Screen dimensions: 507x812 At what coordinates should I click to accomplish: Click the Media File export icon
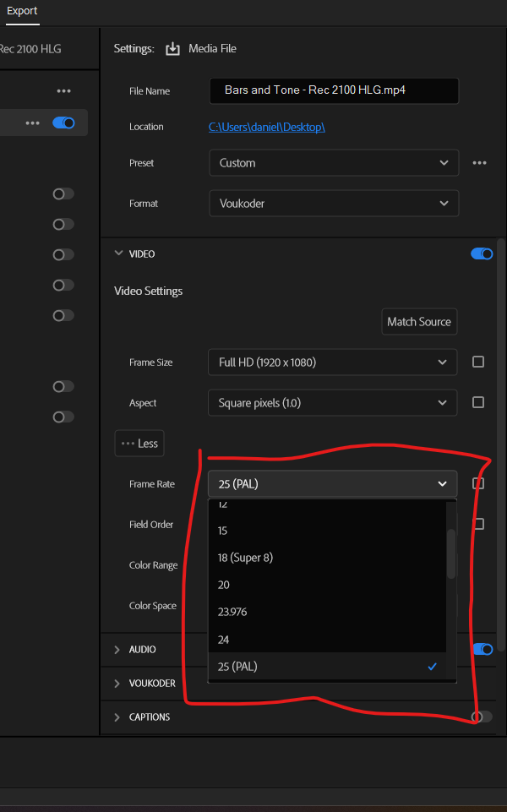(x=172, y=49)
